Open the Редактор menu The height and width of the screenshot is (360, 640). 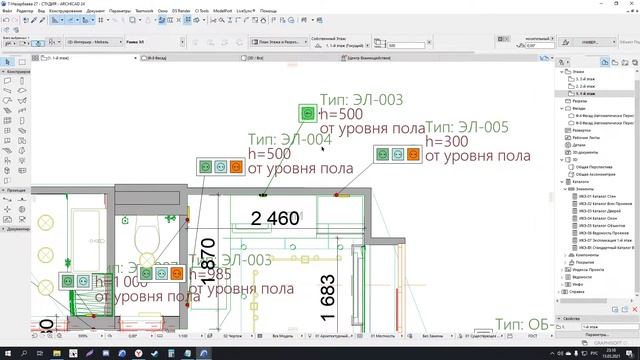pyautogui.click(x=24, y=11)
